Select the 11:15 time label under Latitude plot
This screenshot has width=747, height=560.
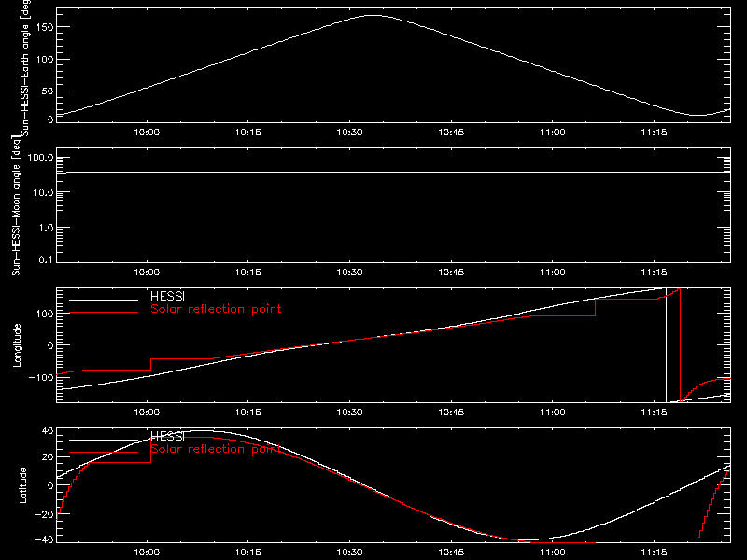click(655, 553)
